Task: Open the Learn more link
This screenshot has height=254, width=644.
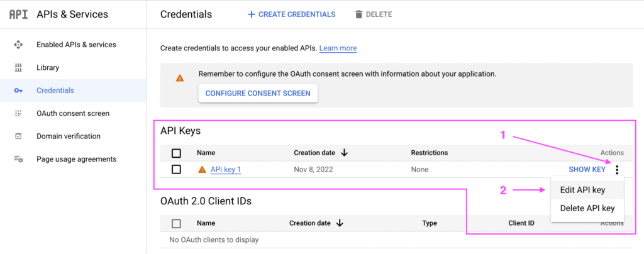Action: [x=338, y=48]
